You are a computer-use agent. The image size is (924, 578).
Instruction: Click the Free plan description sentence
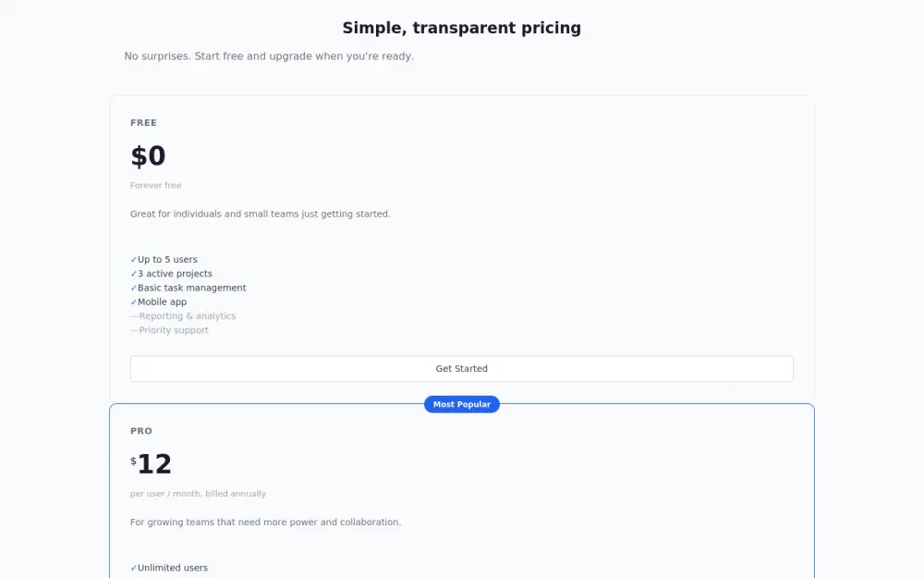[x=261, y=214]
